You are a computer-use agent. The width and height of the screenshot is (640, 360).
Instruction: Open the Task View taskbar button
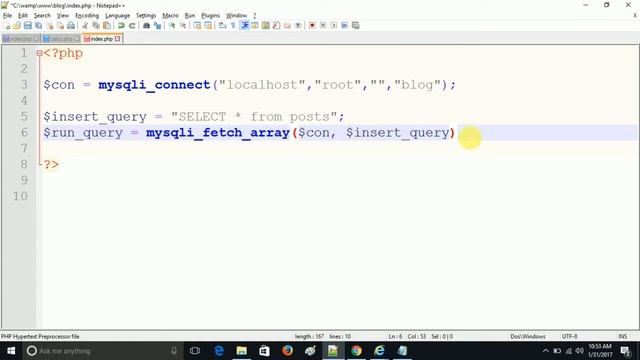pyautogui.click(x=195, y=351)
